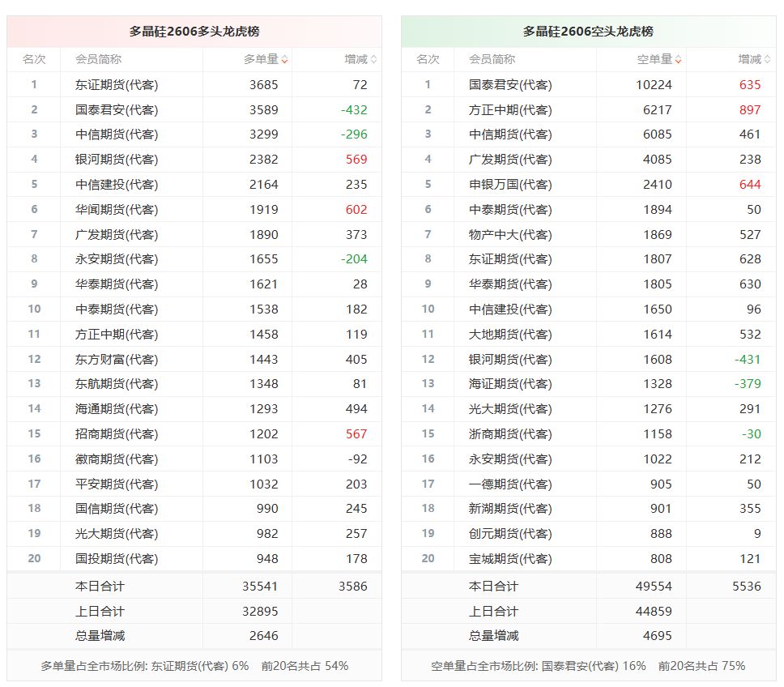Image resolution: width=784 pixels, height=687 pixels.
Task: Click 广发期货(代客) in short table
Action: (510, 159)
